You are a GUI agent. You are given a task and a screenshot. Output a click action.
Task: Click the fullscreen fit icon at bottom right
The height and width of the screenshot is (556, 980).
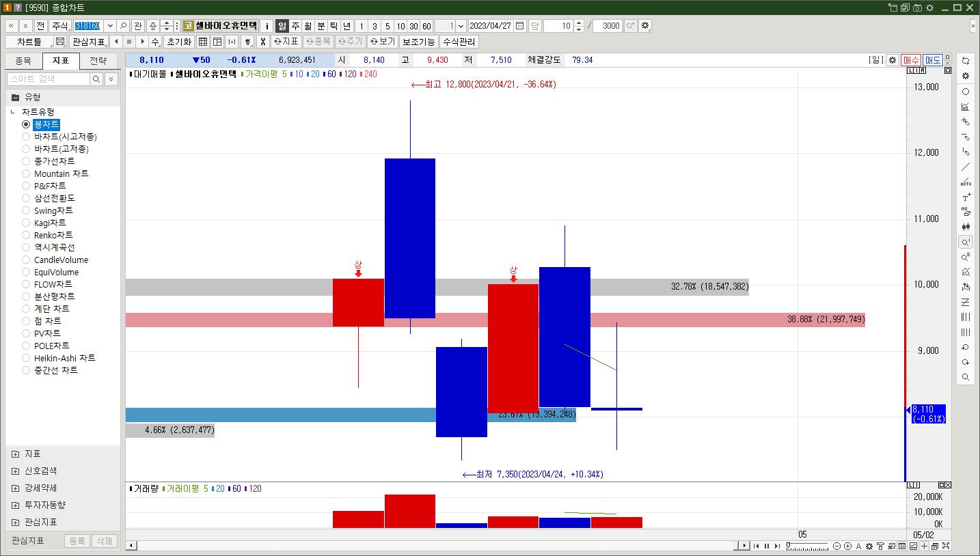tap(946, 546)
